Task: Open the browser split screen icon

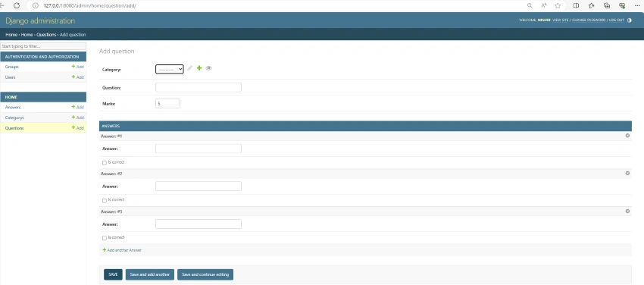Action: [x=577, y=5]
